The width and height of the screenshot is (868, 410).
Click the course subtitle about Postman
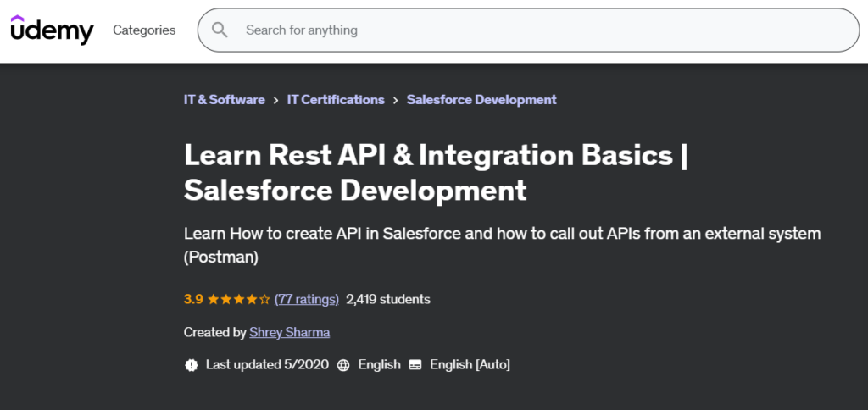coord(502,245)
